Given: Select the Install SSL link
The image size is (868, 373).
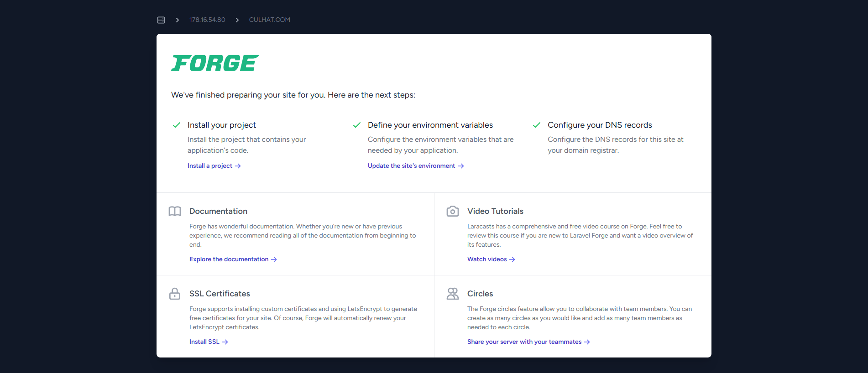Looking at the screenshot, I should pos(209,342).
